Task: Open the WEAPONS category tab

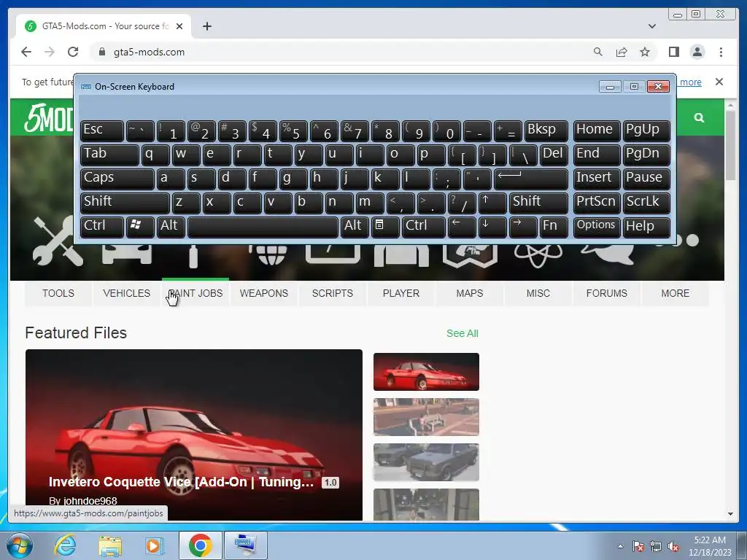Action: coord(264,293)
